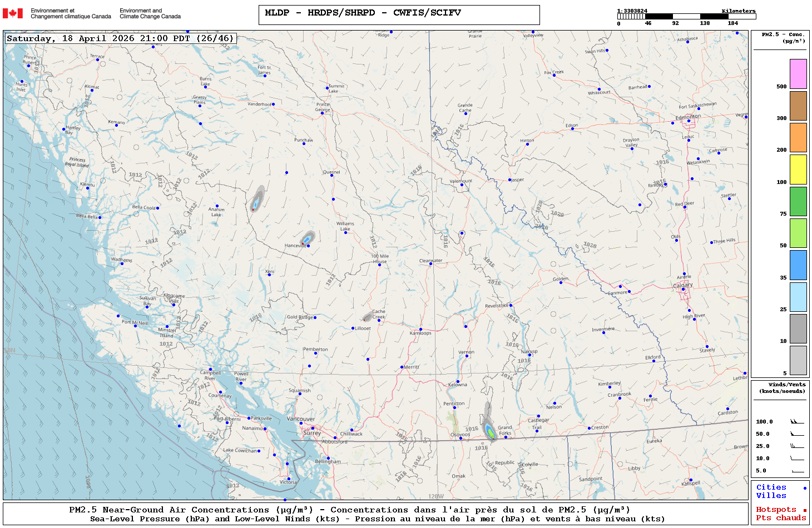Click the smoke plume near Hanceville
Viewport: 812px width, 528px height.
click(307, 239)
